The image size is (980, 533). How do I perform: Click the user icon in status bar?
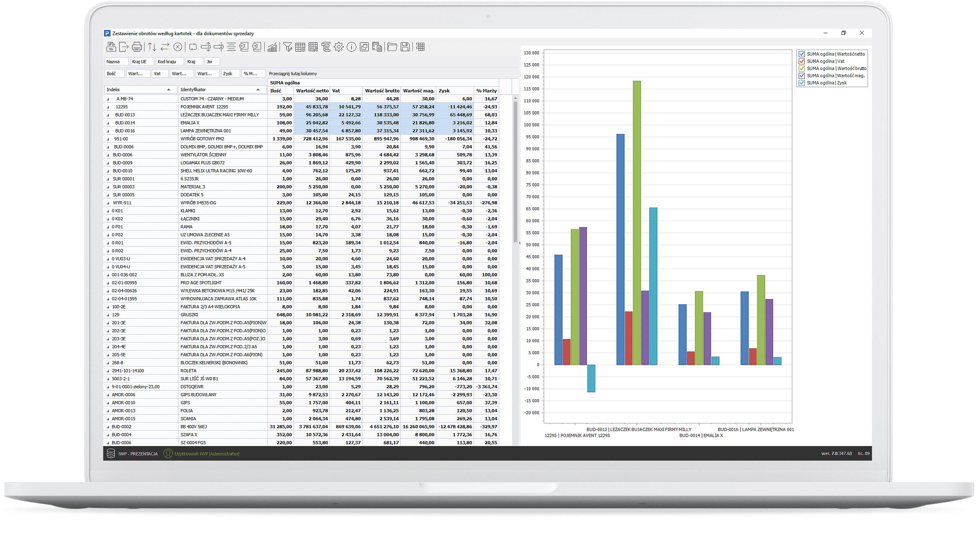click(168, 453)
